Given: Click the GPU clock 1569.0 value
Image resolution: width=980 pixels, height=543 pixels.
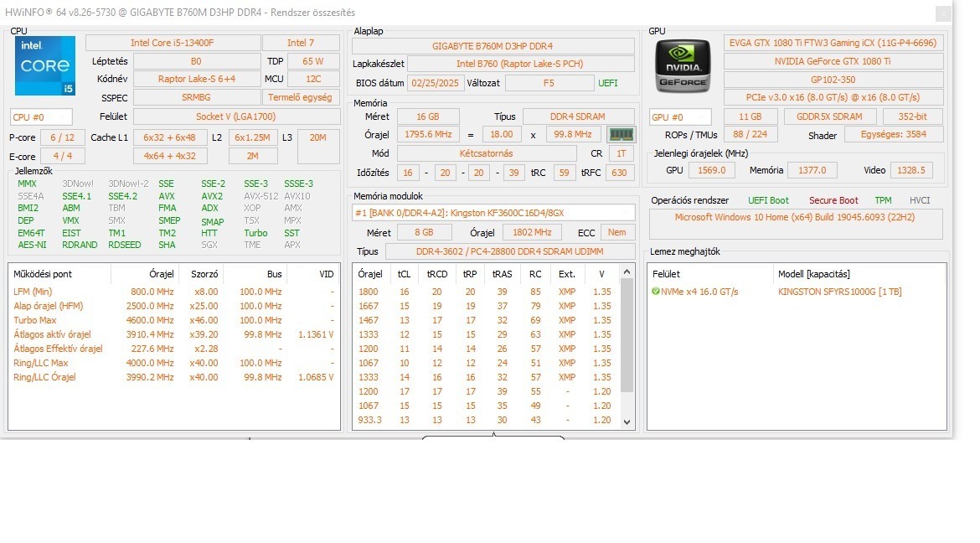Looking at the screenshot, I should (712, 170).
